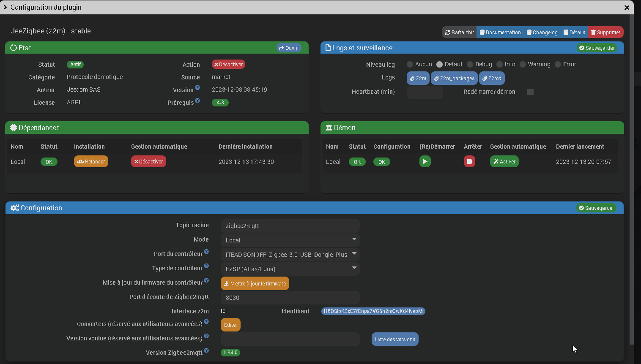Toggle the Redémarrer démon checkbox
The width and height of the screenshot is (641, 364).
click(x=530, y=92)
